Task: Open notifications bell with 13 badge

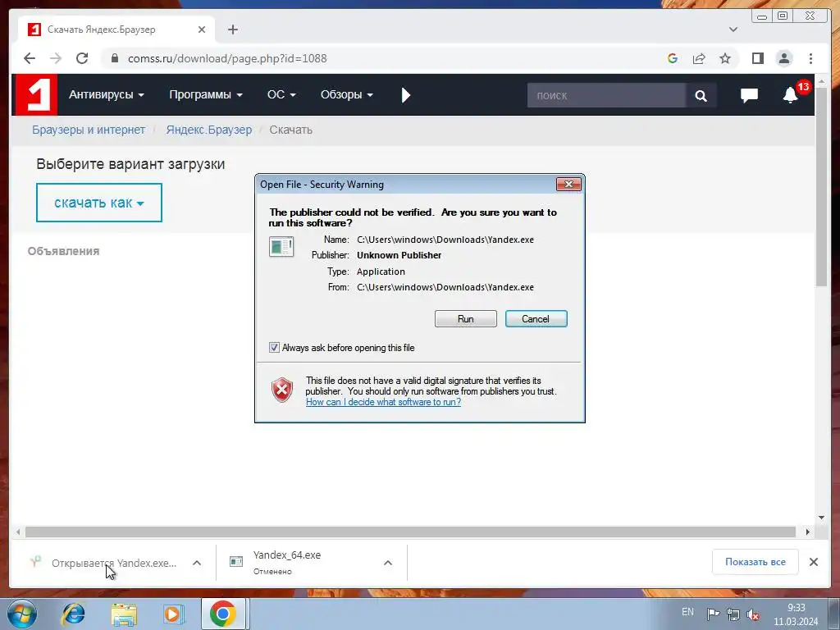Action: click(x=791, y=95)
